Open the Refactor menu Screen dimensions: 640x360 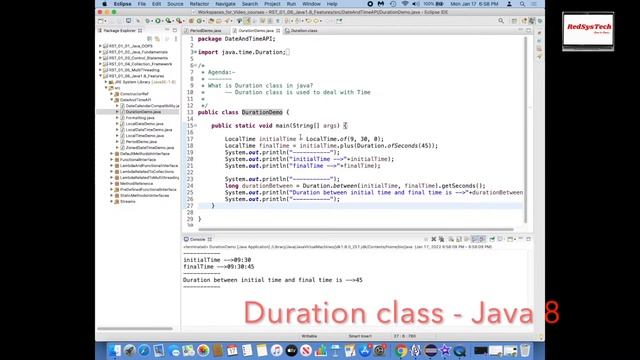click(x=199, y=4)
